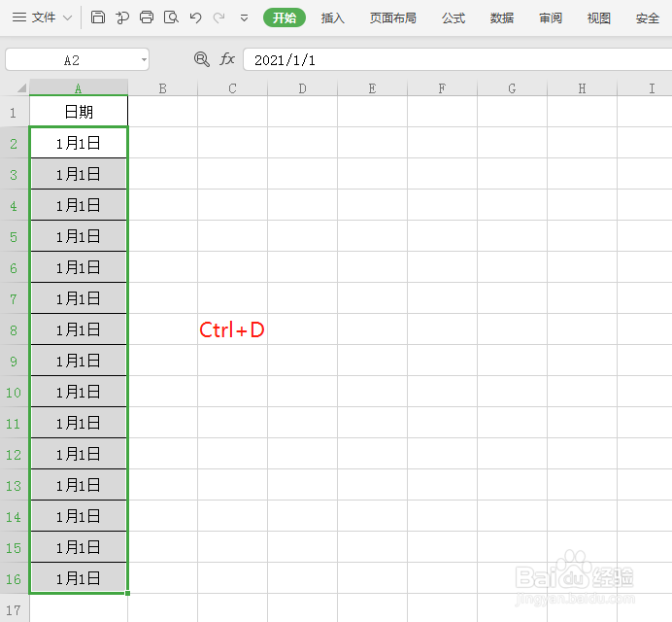Select row 2 header
Image resolution: width=672 pixels, height=622 pixels.
pos(14,143)
